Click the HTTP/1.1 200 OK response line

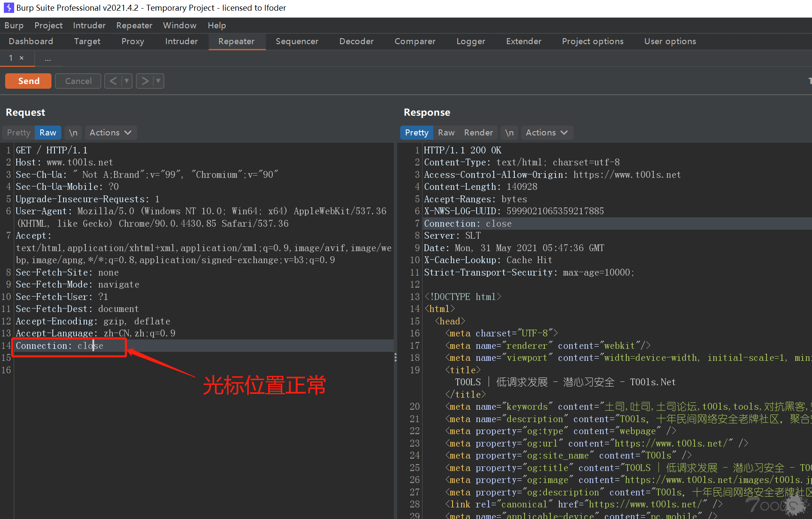[462, 150]
